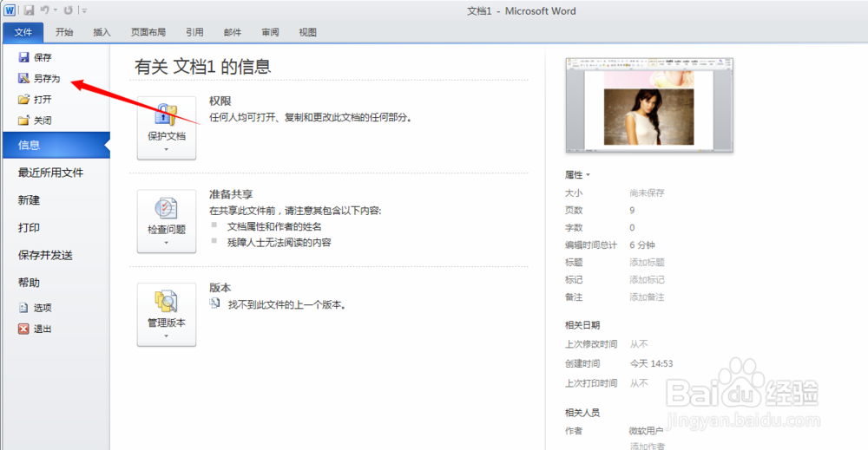Click the Redo icon in quick access toolbar
The width and height of the screenshot is (868, 450).
[68, 10]
